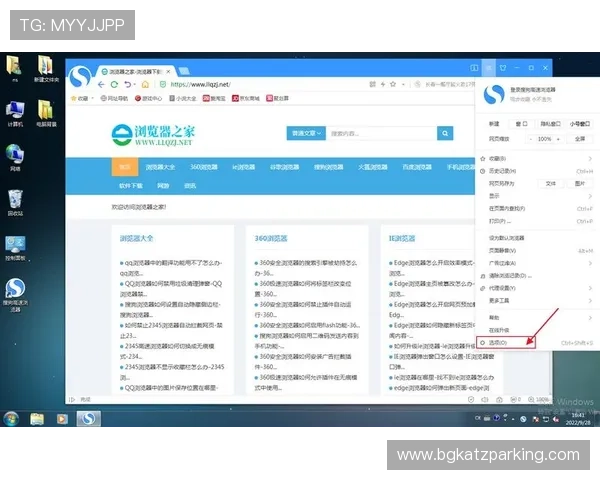Image resolution: width=600 pixels, height=480 pixels.
Task: Open the 聚划算 bookmark
Action: pos(277,98)
